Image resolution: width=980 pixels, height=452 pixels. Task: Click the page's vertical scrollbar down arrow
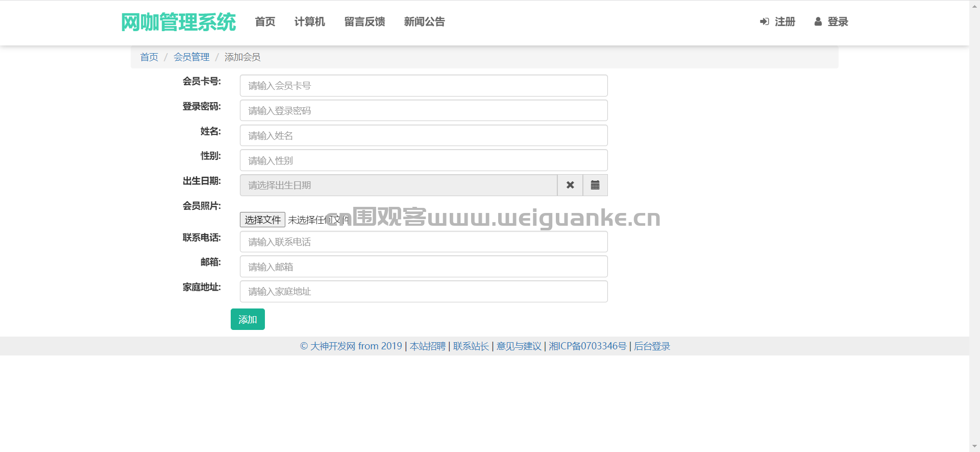click(974, 447)
